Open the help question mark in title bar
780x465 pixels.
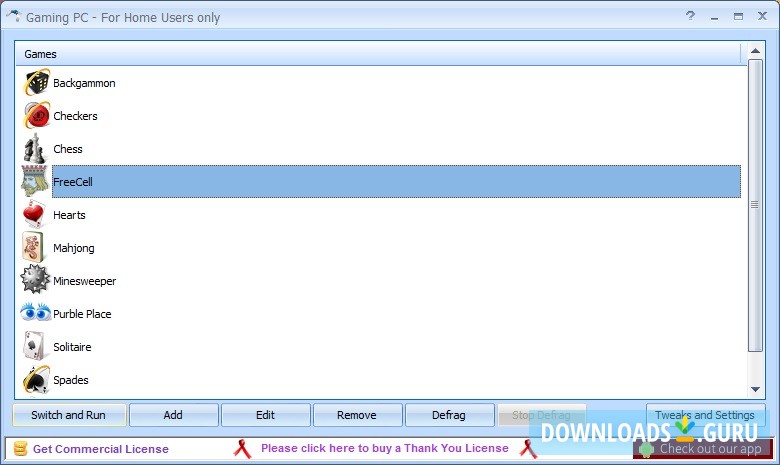click(690, 16)
